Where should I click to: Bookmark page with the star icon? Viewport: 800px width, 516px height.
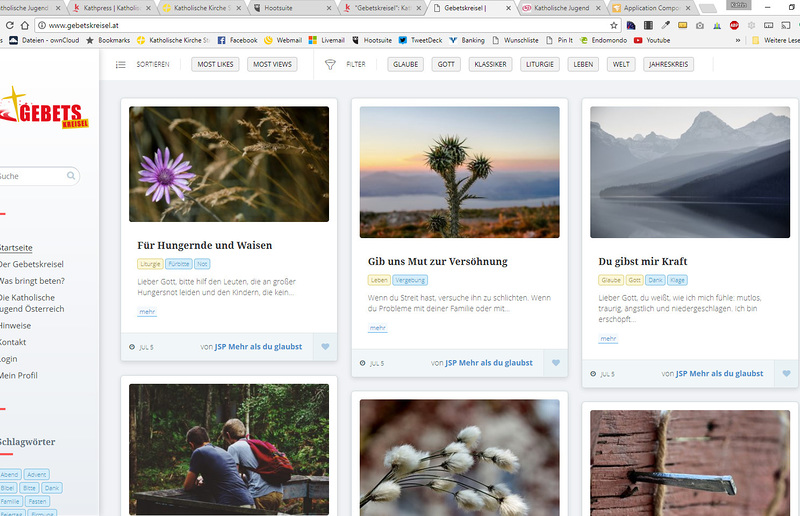(x=614, y=25)
